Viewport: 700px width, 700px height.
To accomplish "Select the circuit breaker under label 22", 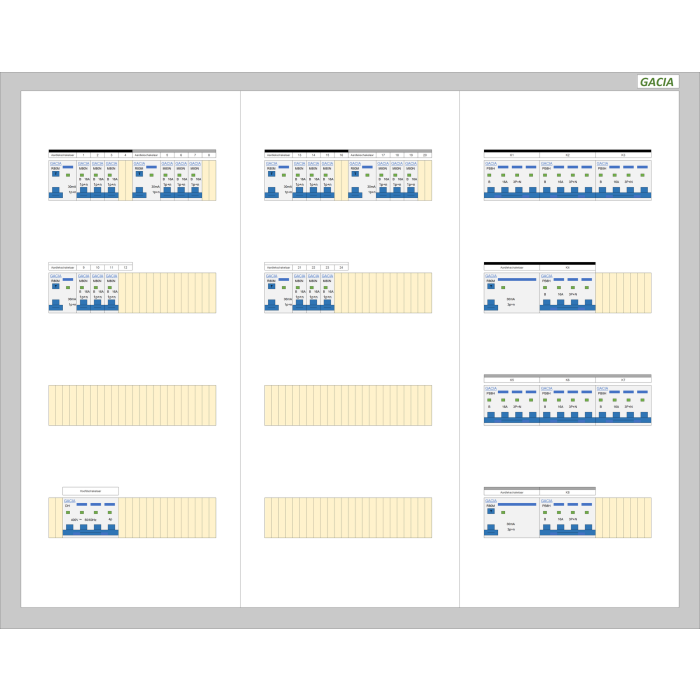I will point(314,293).
